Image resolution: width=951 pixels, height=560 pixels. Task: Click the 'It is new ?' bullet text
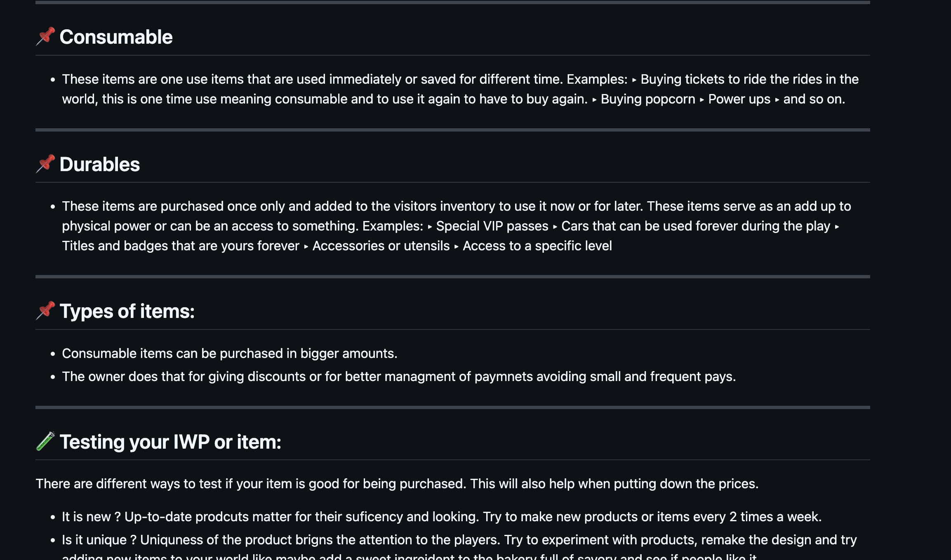click(441, 517)
